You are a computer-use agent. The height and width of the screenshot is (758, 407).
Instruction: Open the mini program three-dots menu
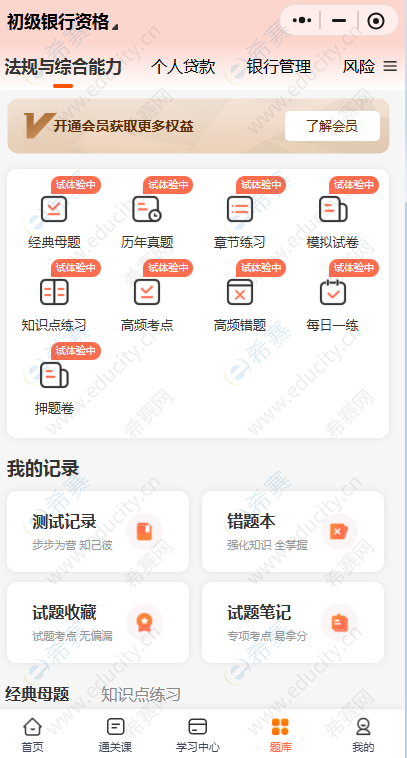pyautogui.click(x=302, y=20)
